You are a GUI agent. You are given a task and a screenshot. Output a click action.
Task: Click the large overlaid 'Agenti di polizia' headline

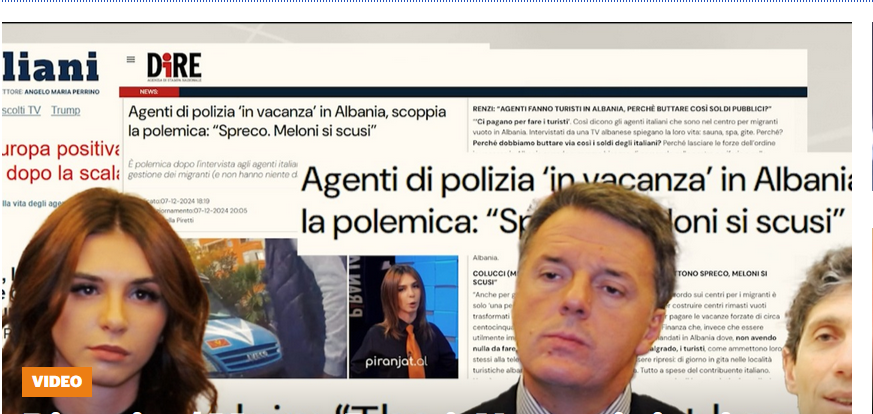(575, 199)
